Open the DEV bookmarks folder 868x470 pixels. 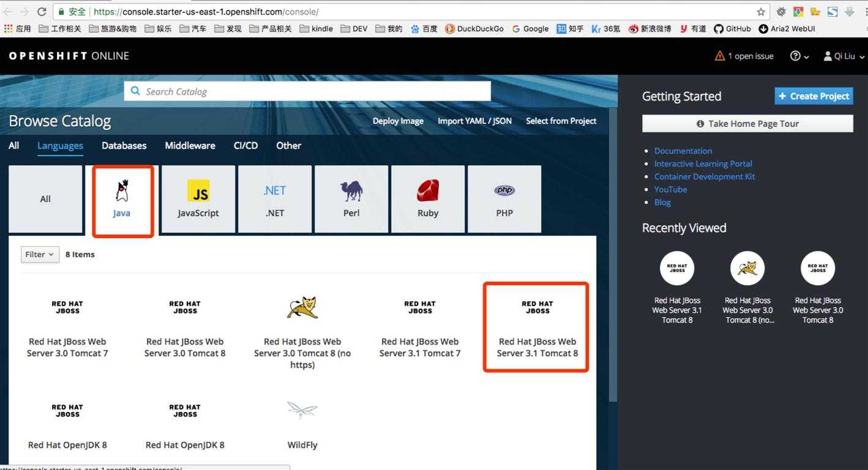(x=354, y=29)
